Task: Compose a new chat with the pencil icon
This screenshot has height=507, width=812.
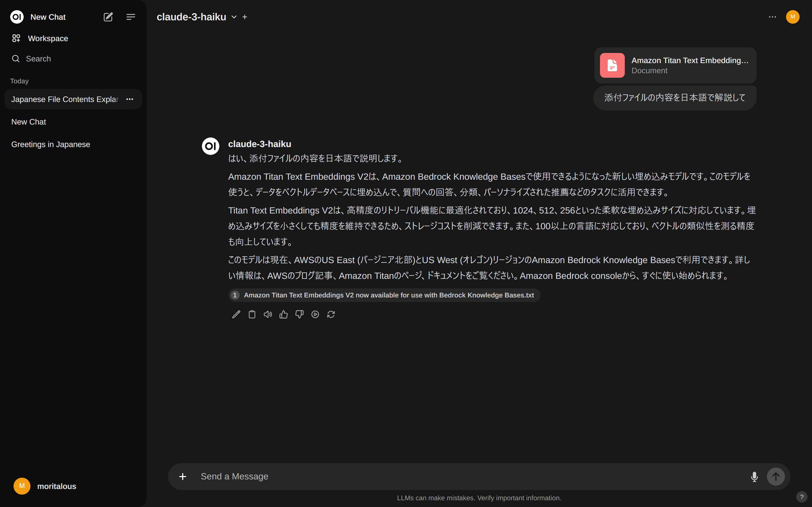Action: pos(108,17)
